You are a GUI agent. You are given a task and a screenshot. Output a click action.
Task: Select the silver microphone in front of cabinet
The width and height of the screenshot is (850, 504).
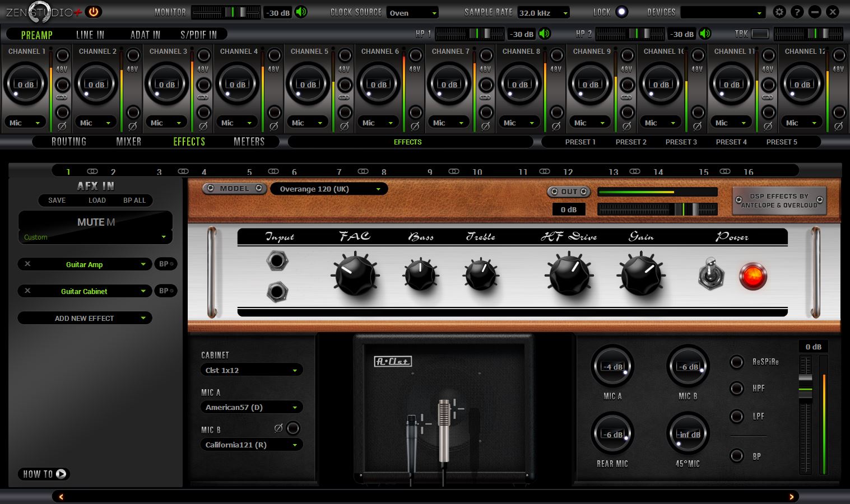click(444, 431)
